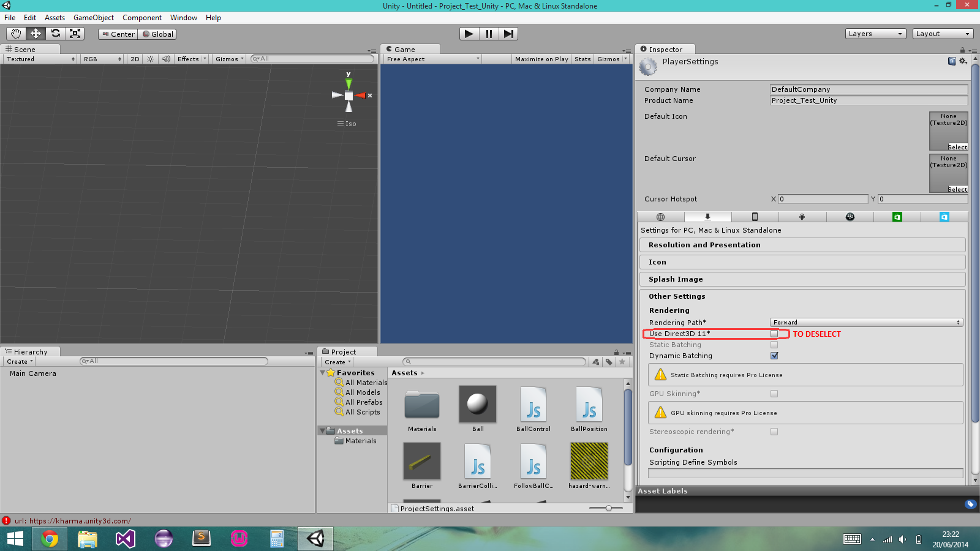Click Select on Default Cursor texture
The width and height of the screenshot is (980, 551).
[x=957, y=189]
